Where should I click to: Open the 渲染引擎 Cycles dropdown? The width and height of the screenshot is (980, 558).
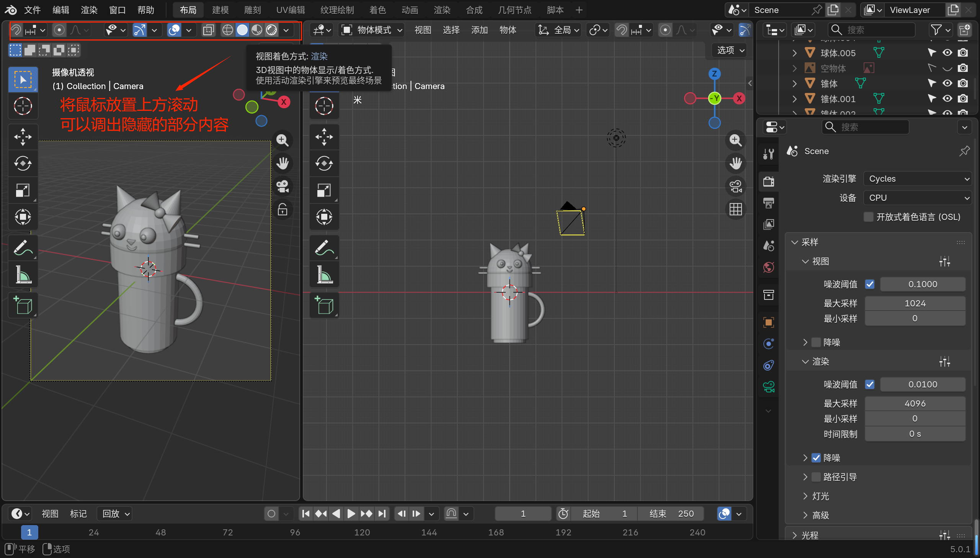tap(917, 179)
